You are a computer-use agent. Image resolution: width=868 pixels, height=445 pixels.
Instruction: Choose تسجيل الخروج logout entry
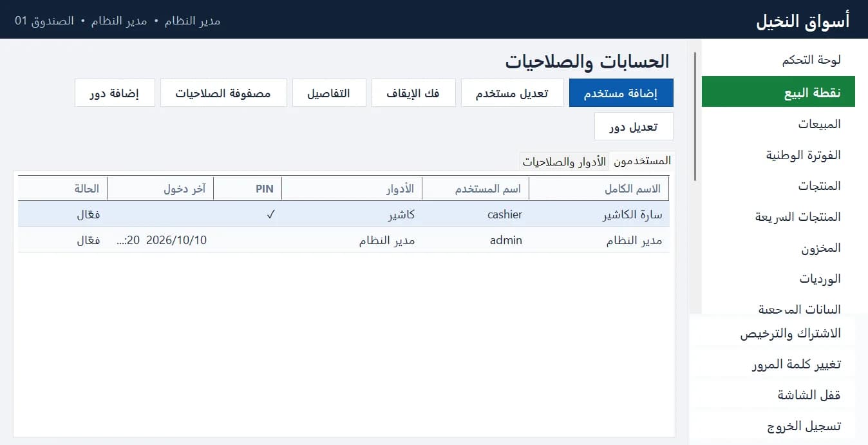(x=773, y=426)
